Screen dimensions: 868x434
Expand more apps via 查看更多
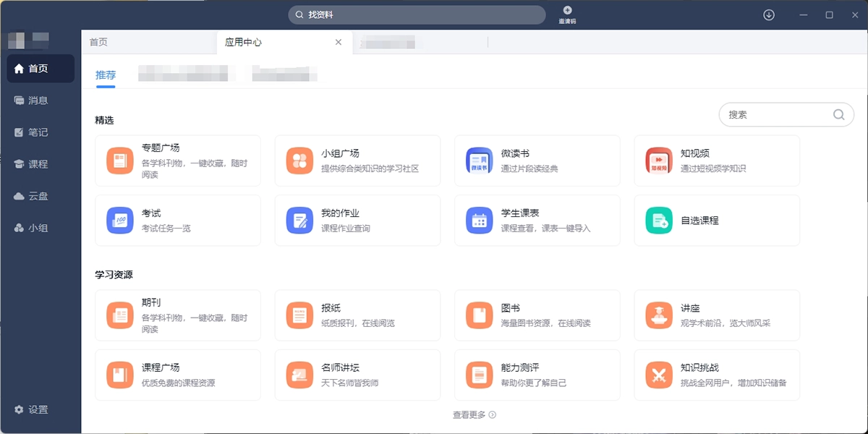[474, 414]
